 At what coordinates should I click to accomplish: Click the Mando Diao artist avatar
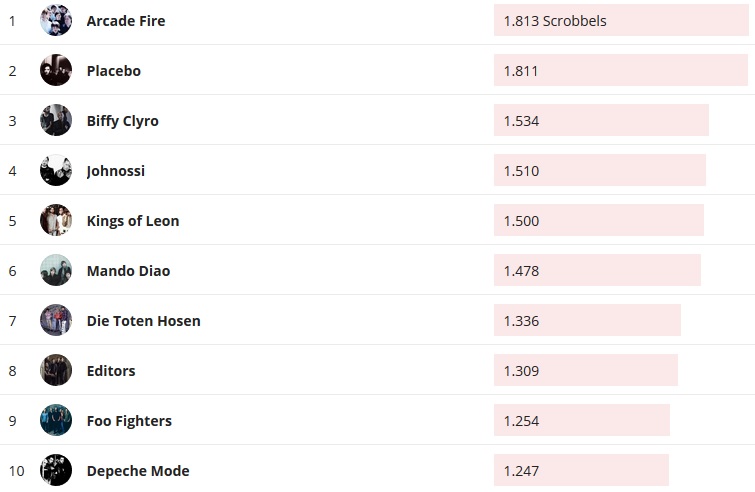click(x=56, y=271)
